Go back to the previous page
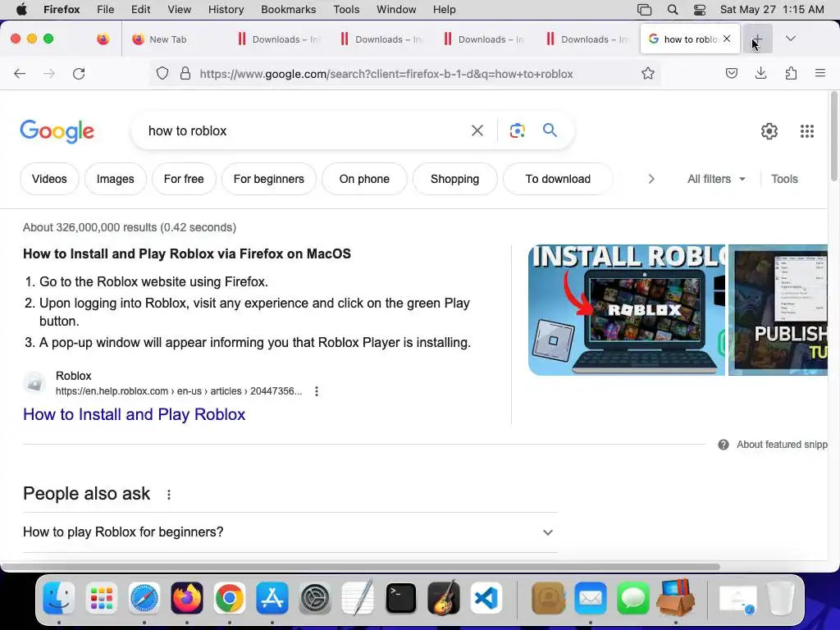 [x=20, y=74]
